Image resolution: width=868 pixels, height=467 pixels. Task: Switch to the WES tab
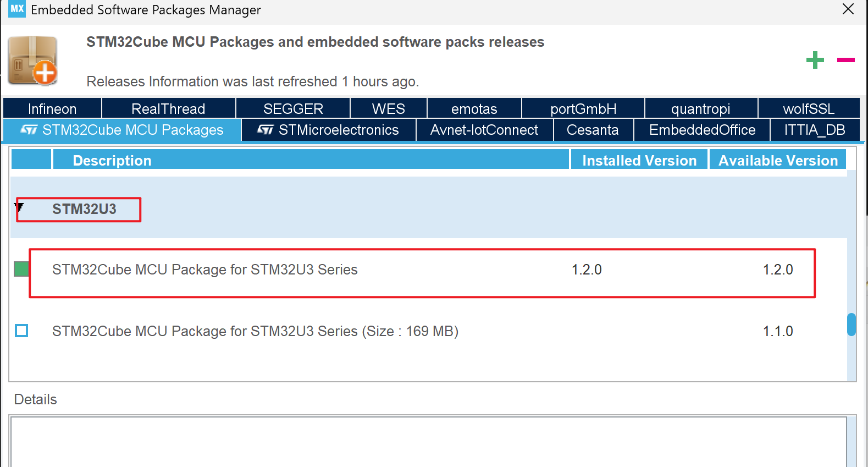click(388, 109)
